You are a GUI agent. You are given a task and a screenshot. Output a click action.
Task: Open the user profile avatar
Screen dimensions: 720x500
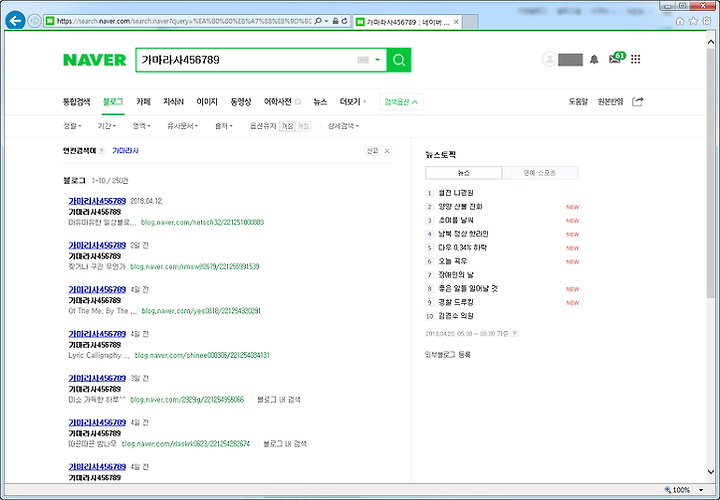point(549,59)
